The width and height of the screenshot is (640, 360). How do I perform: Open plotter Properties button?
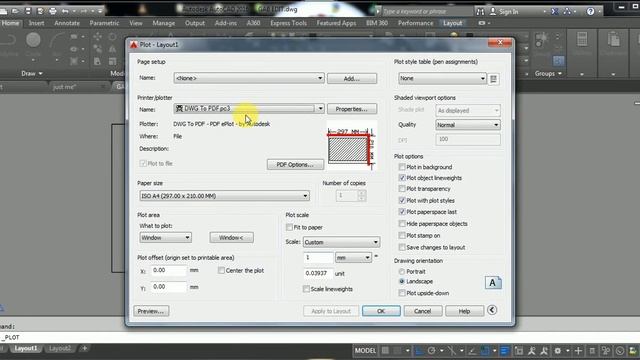point(352,109)
